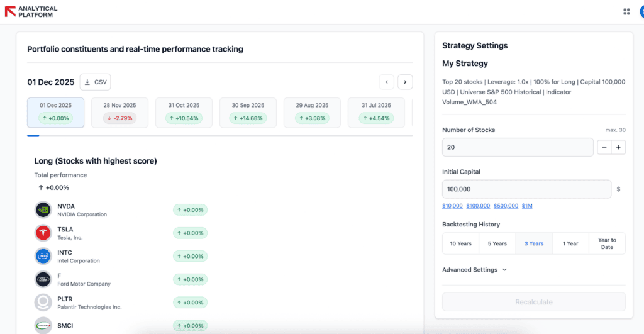Open the apps grid menu icon
This screenshot has width=644, height=334.
coord(626,11)
